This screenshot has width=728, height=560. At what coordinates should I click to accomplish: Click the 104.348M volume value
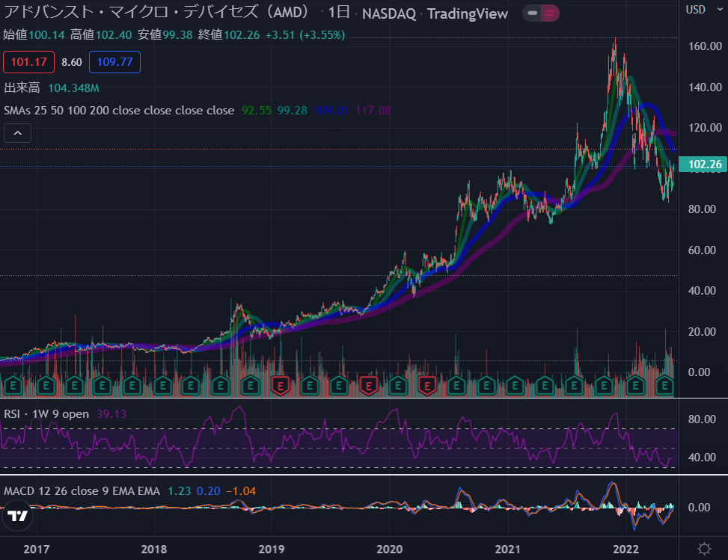[74, 87]
